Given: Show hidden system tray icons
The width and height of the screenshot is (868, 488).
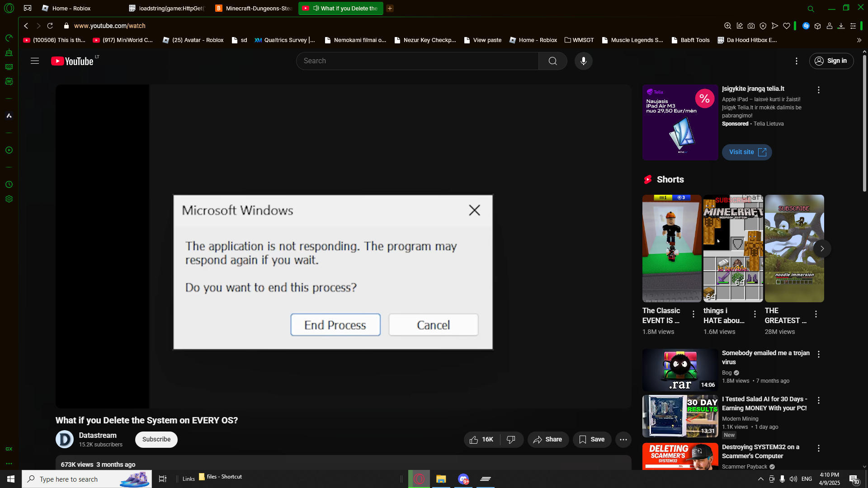Looking at the screenshot, I should pyautogui.click(x=760, y=479).
